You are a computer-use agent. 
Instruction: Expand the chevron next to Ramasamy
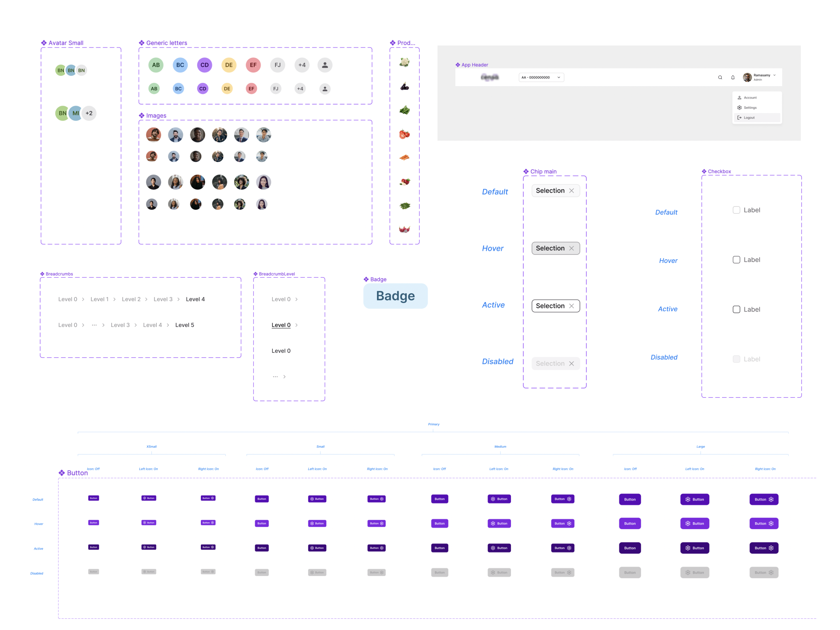(774, 75)
